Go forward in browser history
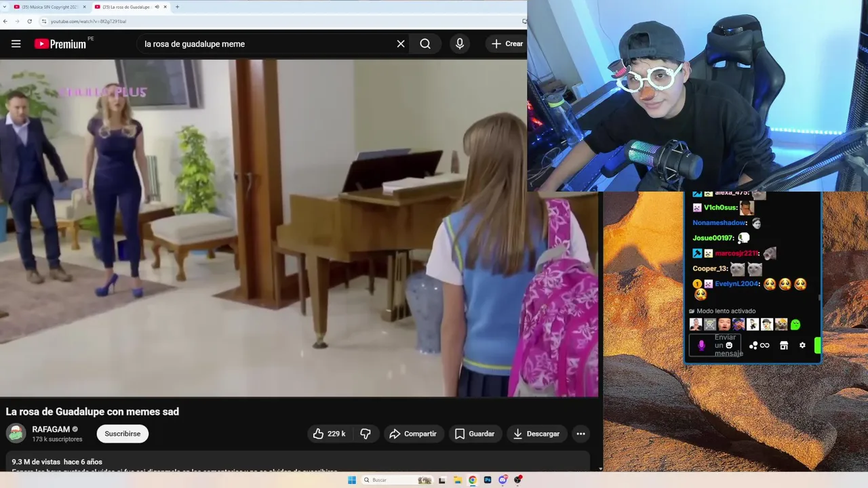The image size is (868, 488). click(x=18, y=21)
